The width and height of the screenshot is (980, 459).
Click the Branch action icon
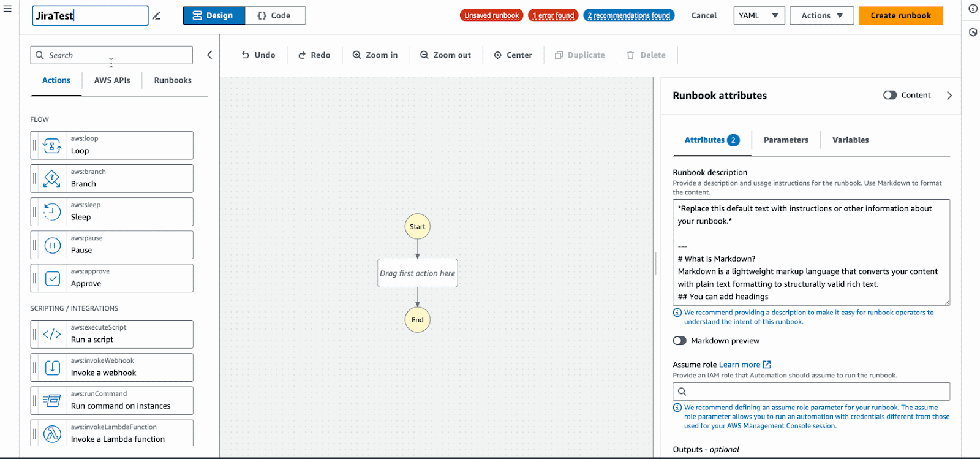[x=52, y=179]
